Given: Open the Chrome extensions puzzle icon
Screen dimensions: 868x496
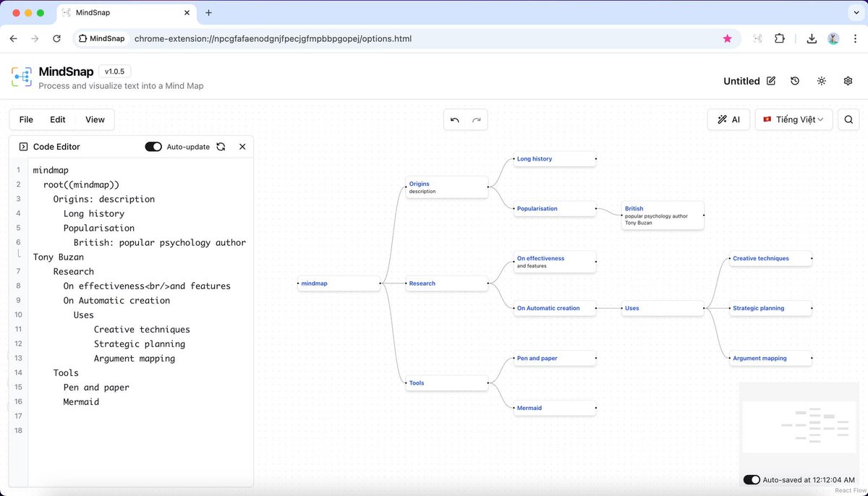Looking at the screenshot, I should [780, 38].
